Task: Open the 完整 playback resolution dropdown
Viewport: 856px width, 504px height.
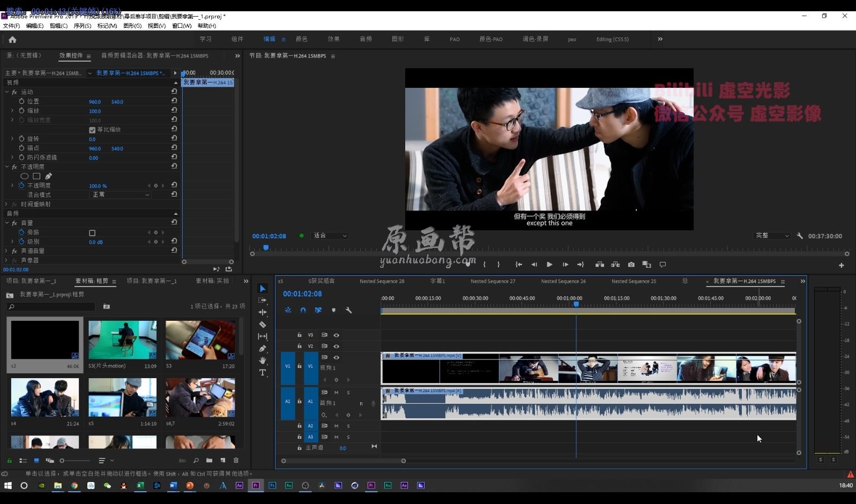Action: [x=772, y=236]
